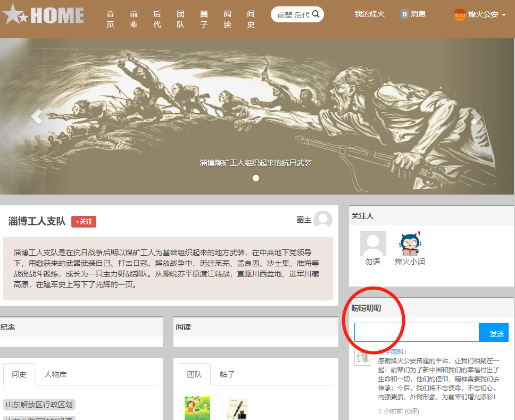Click the carousel caption 淄博煤矿工人组织起来的抗日武装
Viewport: 515px width, 420px height.
pyautogui.click(x=255, y=163)
